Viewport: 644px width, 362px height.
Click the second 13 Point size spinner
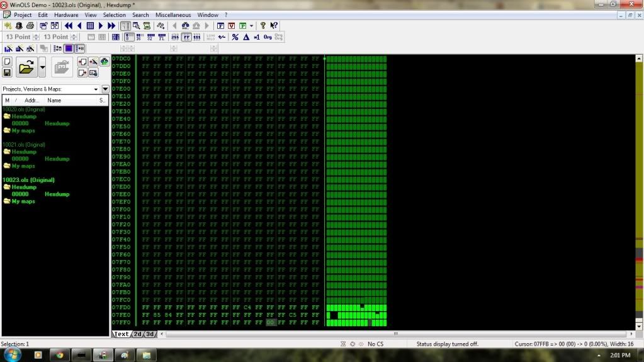click(74, 37)
